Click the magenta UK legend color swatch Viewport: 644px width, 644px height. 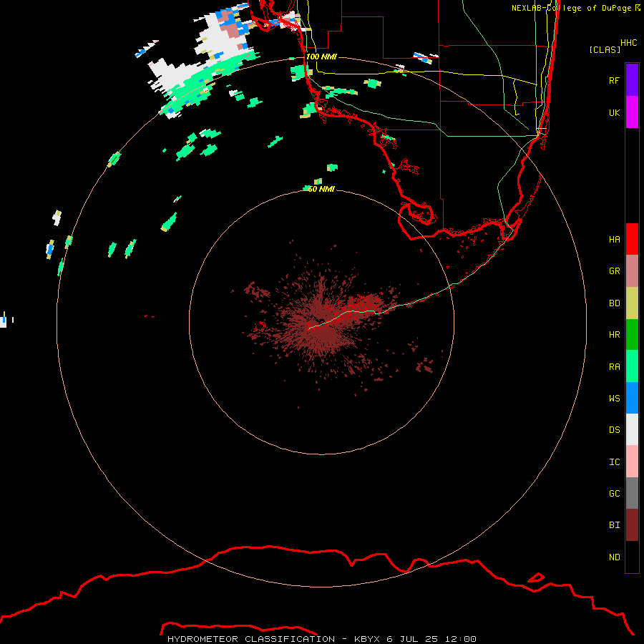(x=632, y=112)
